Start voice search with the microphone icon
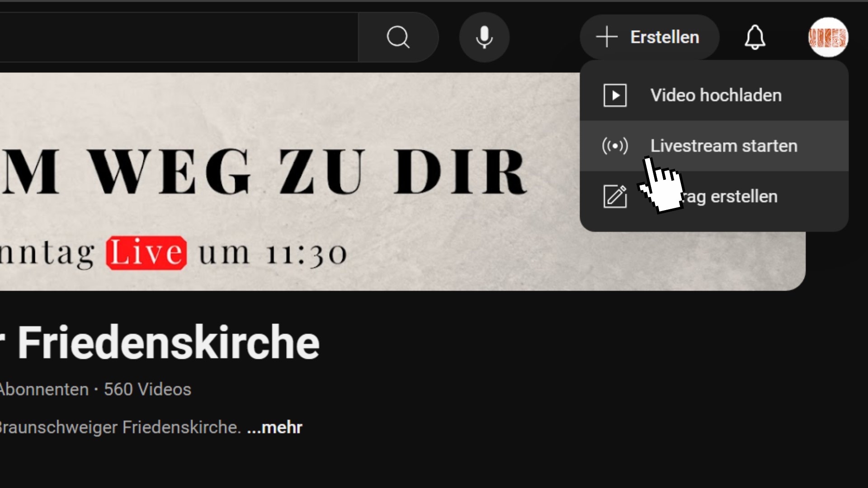868x488 pixels. pos(484,37)
